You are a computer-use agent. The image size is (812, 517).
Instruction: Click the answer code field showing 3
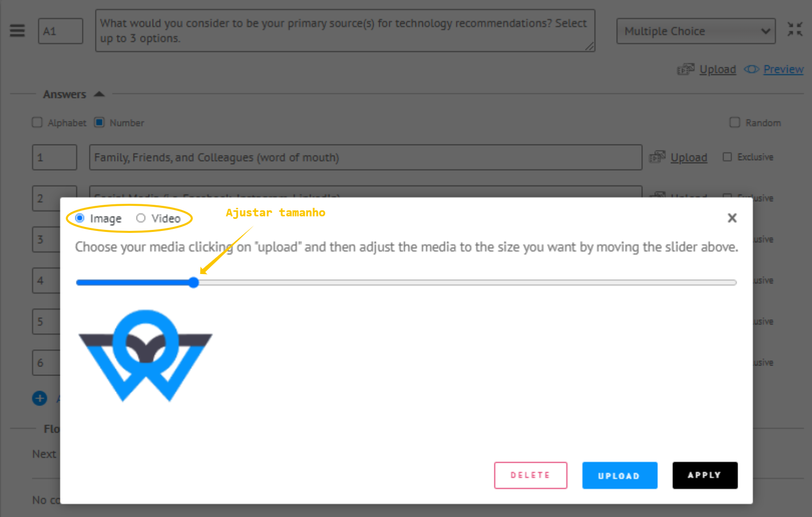coord(46,239)
